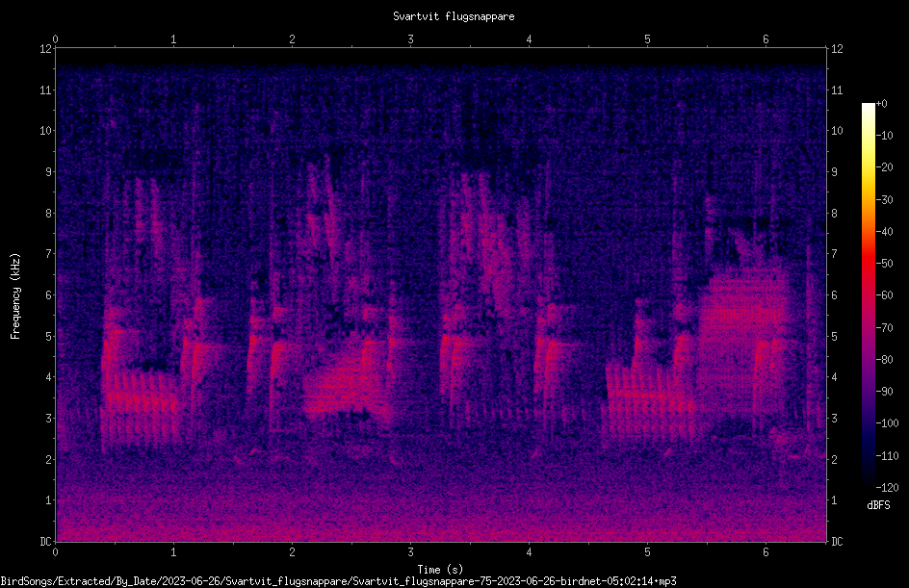This screenshot has height=588, width=909.
Task: Click '0' on the bottom time axis
Action: (55, 552)
